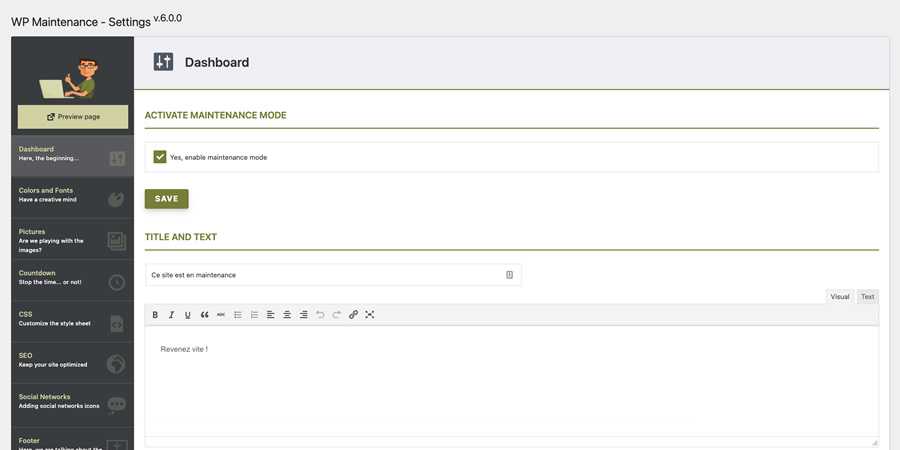
Task: Create a numbered list
Action: (254, 315)
